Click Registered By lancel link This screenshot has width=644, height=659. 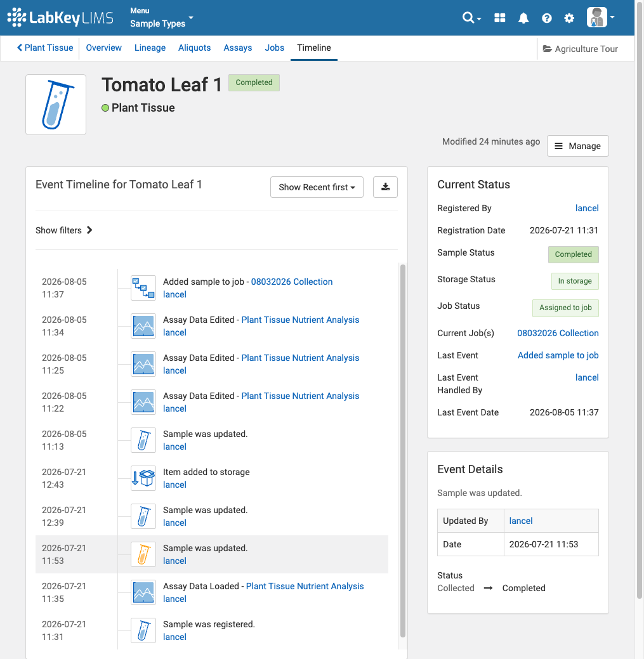[587, 208]
